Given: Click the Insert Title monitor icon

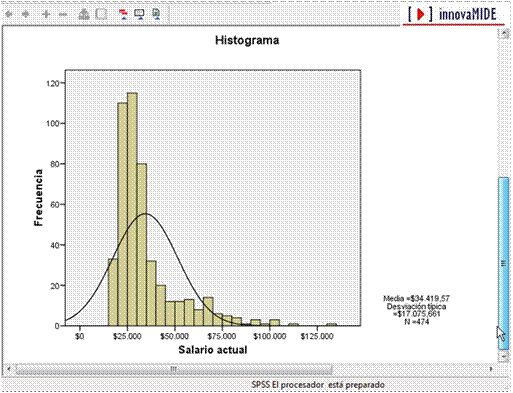Looking at the screenshot, I should click(x=139, y=14).
